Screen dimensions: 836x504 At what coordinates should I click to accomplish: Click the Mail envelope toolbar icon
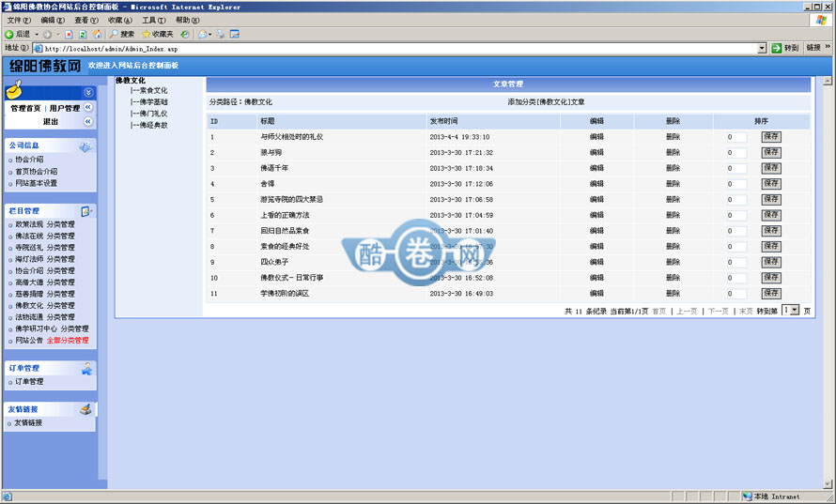click(x=202, y=34)
